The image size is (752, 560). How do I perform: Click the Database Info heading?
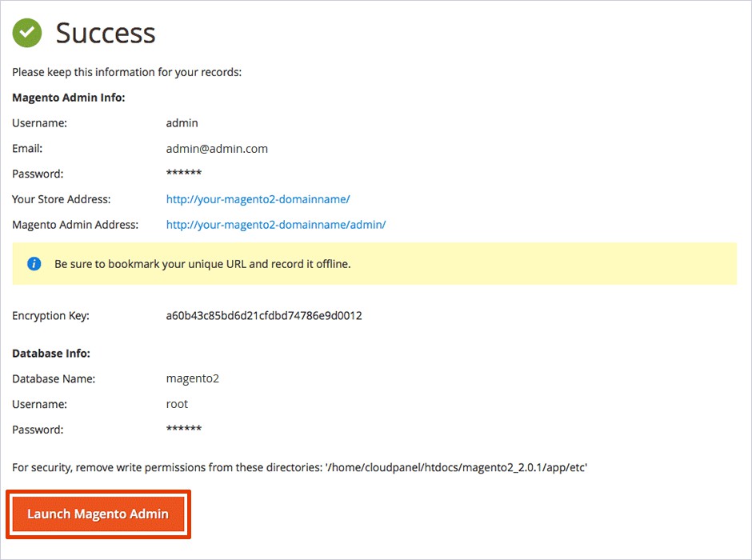point(51,353)
